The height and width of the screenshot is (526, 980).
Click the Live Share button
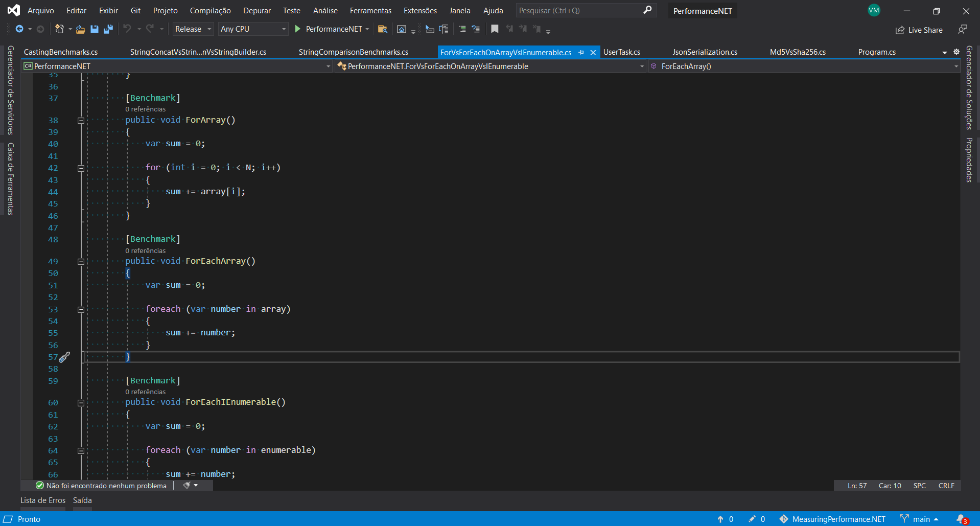pyautogui.click(x=919, y=30)
